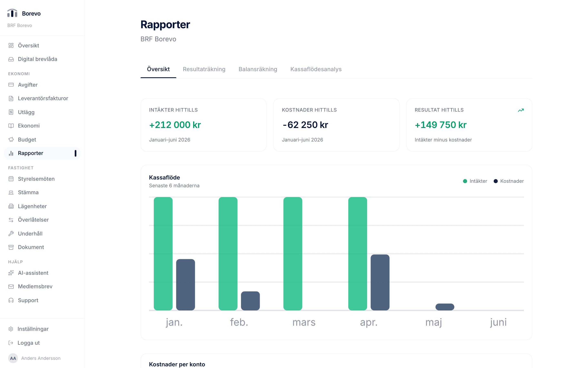Click the Lägenheter building icon
This screenshot has width=588, height=368.
[11, 206]
